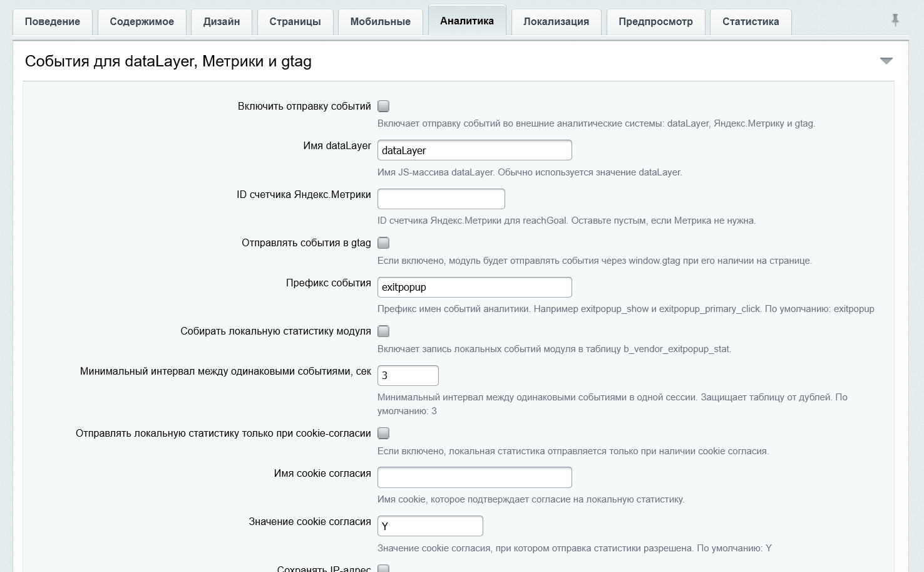The width and height of the screenshot is (924, 572).
Task: Focus the Имя cookie согласия input
Action: coord(475,477)
